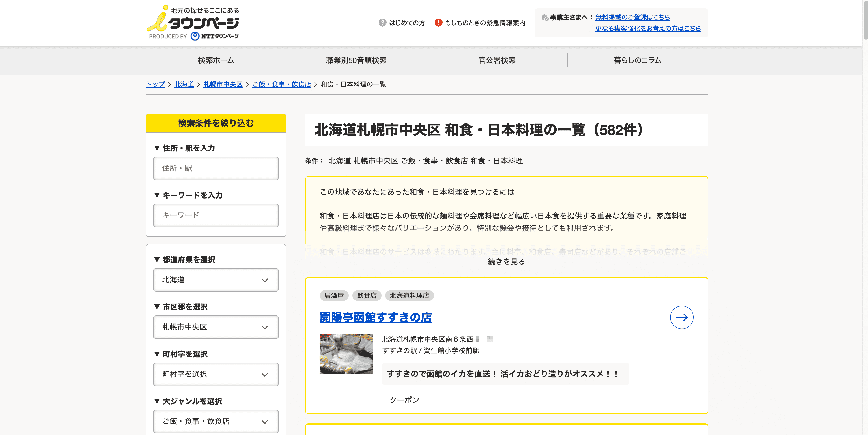868x435 pixels.
Task: Open the 職業別50音順検索 nav tab
Action: [356, 60]
